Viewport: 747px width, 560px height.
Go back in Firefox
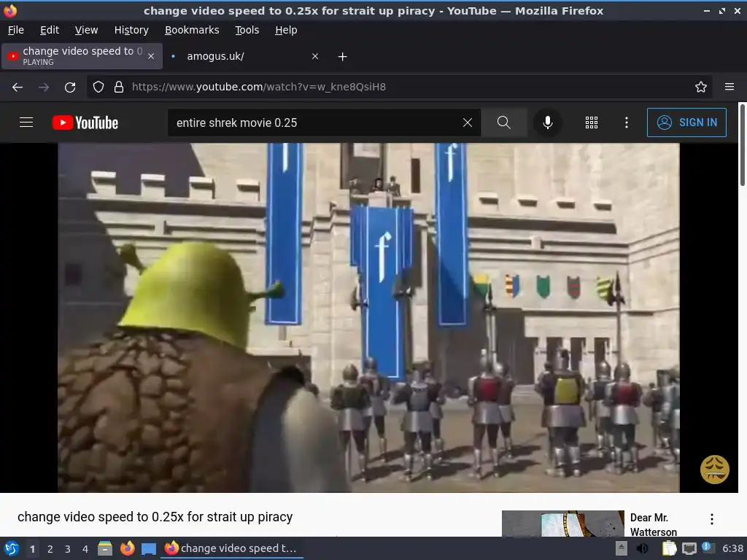[18, 87]
